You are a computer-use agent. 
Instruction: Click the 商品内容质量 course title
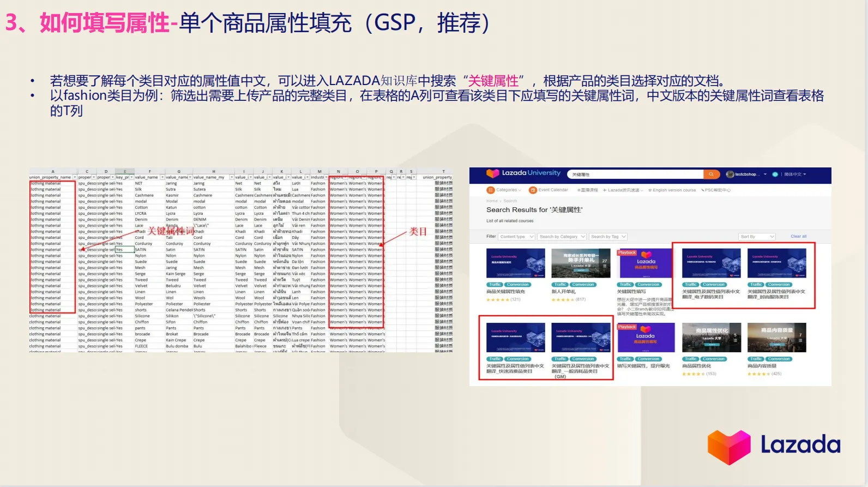[762, 366]
